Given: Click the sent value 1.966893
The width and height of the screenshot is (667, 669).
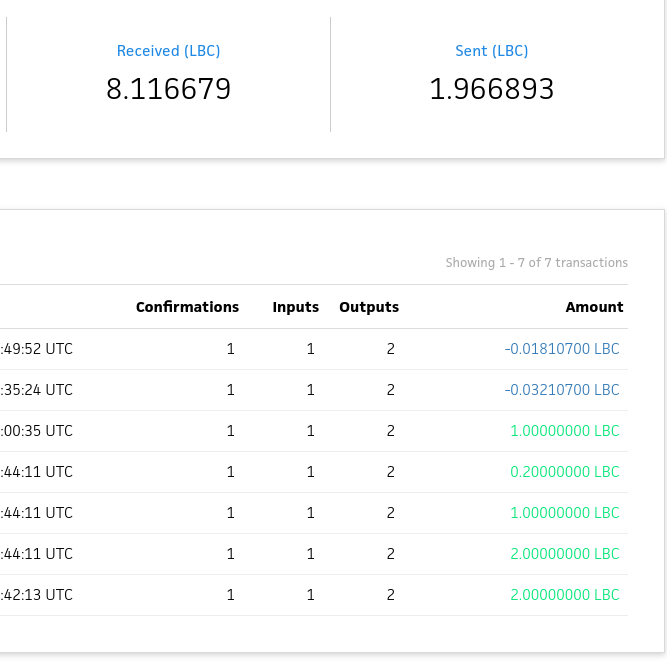Looking at the screenshot, I should 492,89.
